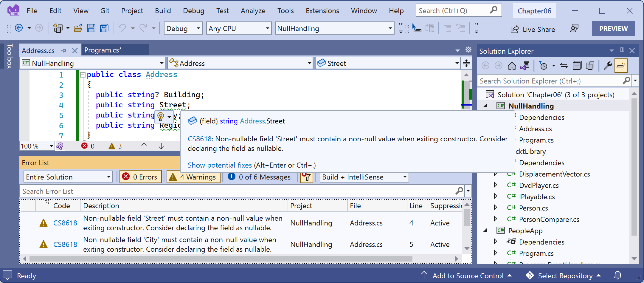
Task: Click the CS8618 link in tooltip
Action: pos(199,139)
